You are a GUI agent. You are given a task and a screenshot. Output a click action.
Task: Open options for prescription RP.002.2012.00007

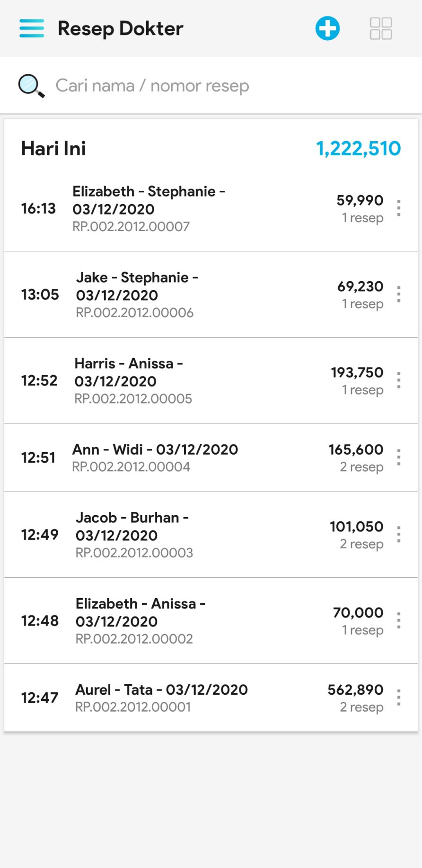point(399,208)
